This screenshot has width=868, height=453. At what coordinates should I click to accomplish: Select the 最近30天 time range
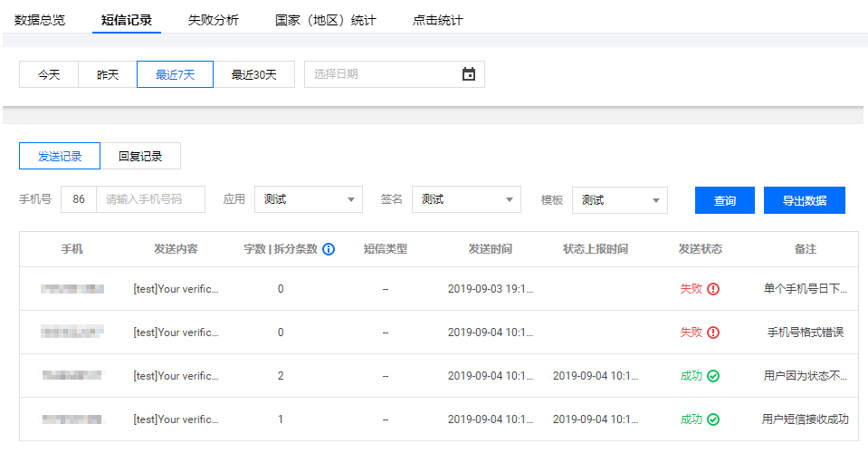[253, 74]
